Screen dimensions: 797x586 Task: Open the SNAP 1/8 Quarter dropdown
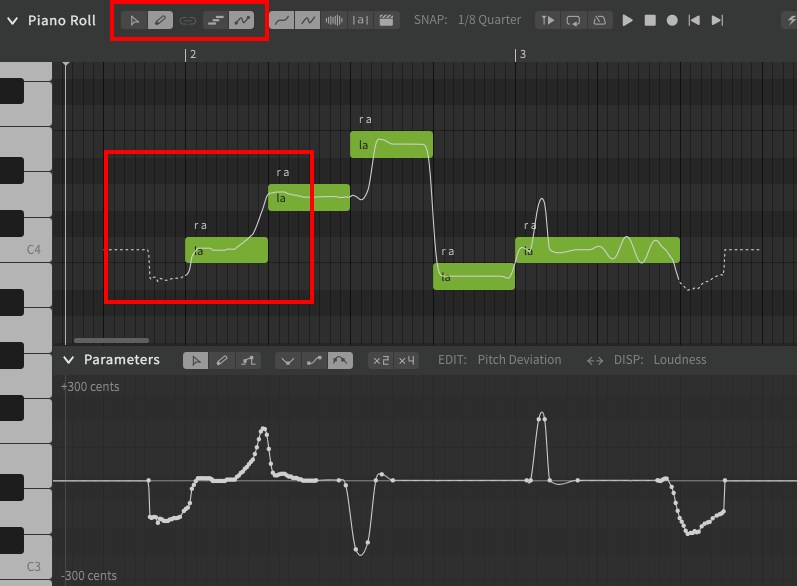coord(490,20)
